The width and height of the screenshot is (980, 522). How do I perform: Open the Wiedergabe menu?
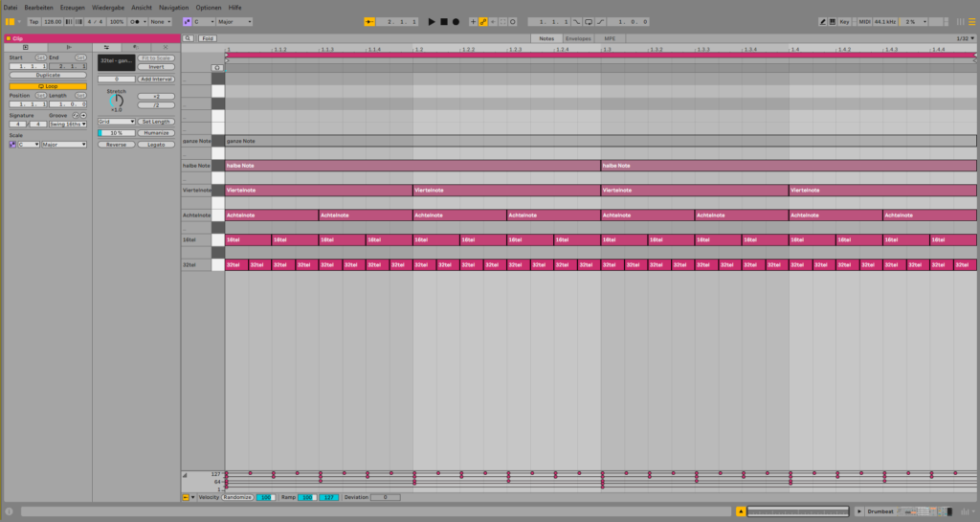108,8
